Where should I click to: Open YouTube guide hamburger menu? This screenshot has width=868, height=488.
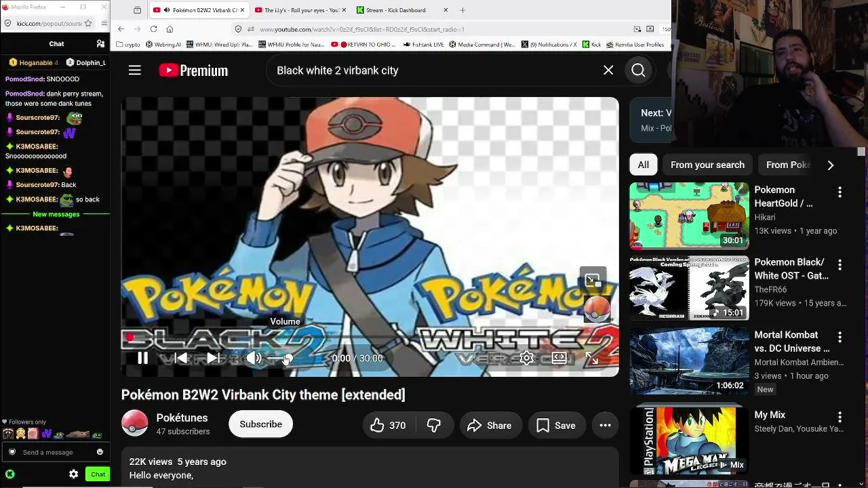(135, 70)
